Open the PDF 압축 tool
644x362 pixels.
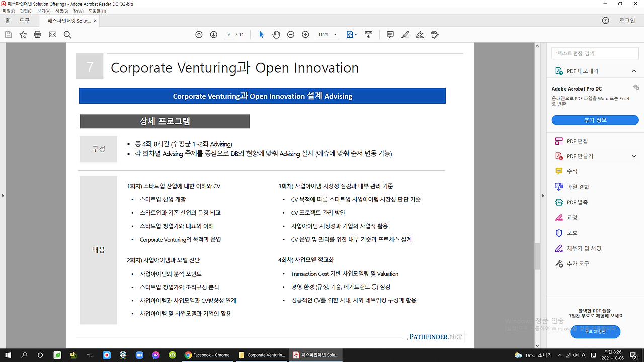click(x=572, y=202)
